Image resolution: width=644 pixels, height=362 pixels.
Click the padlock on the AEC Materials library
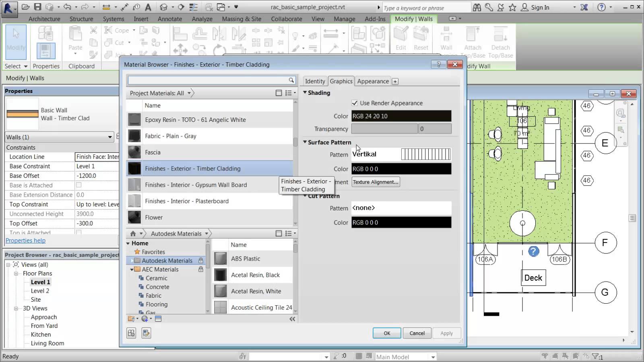pos(200,269)
